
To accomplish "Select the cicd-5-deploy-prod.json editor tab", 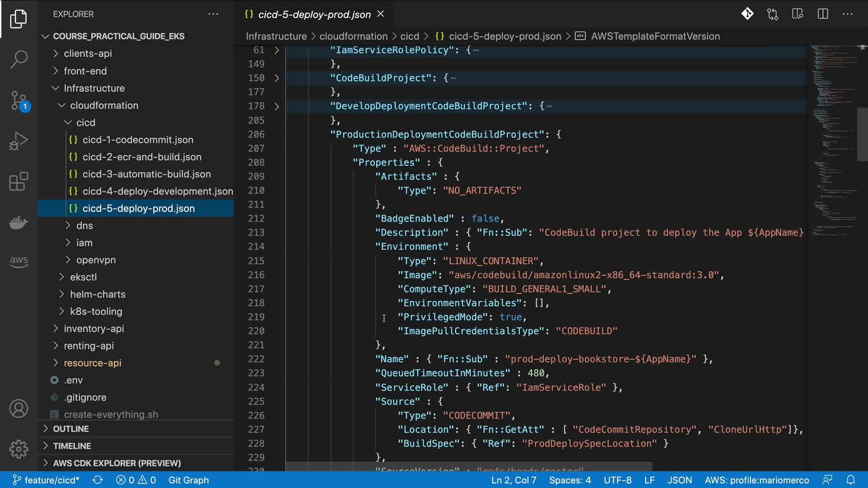I will pos(314,14).
